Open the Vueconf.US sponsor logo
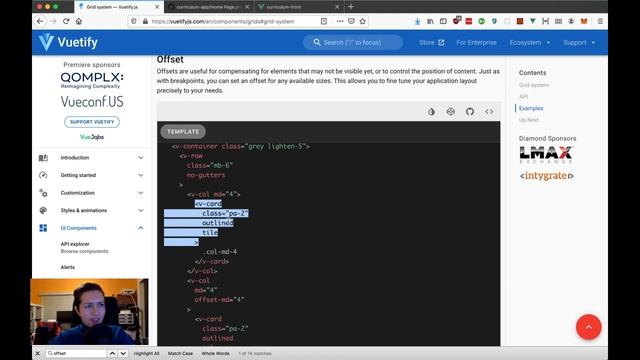640x360 pixels. coord(92,102)
